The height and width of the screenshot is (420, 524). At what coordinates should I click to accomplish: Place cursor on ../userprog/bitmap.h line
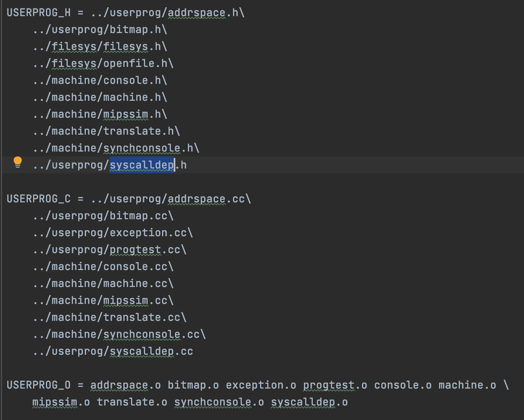point(100,30)
